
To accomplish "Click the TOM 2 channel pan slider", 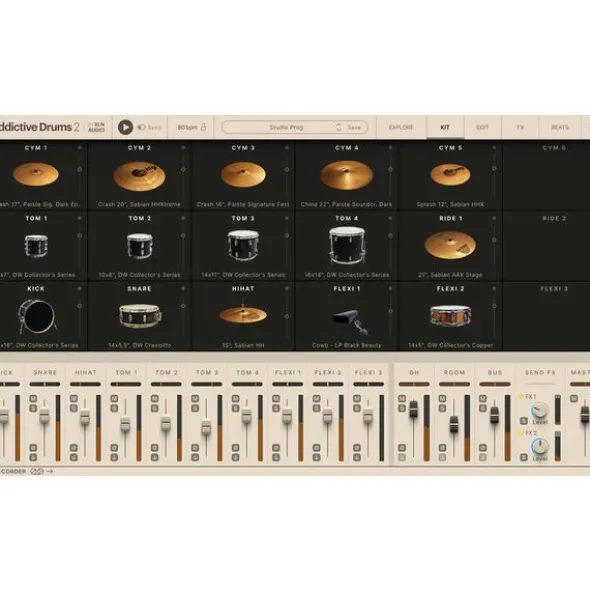I will pyautogui.click(x=166, y=384).
